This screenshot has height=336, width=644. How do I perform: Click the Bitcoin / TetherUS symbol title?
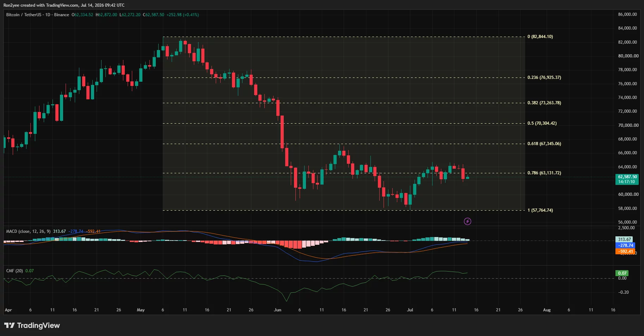coord(24,15)
